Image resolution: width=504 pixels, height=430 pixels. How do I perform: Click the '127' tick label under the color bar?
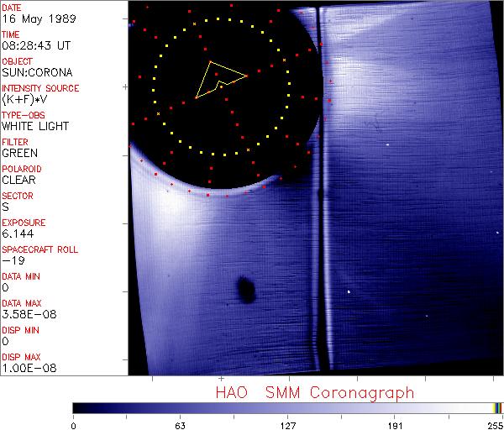pyautogui.click(x=288, y=425)
